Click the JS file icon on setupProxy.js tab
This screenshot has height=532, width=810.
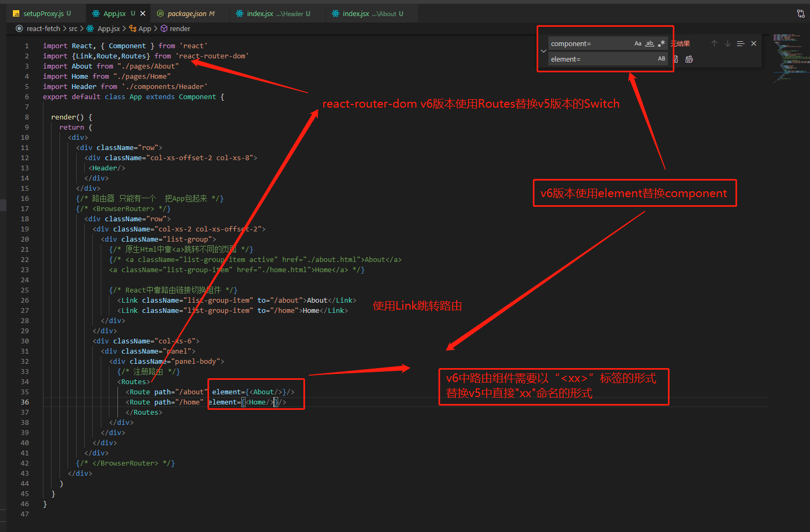pos(16,14)
